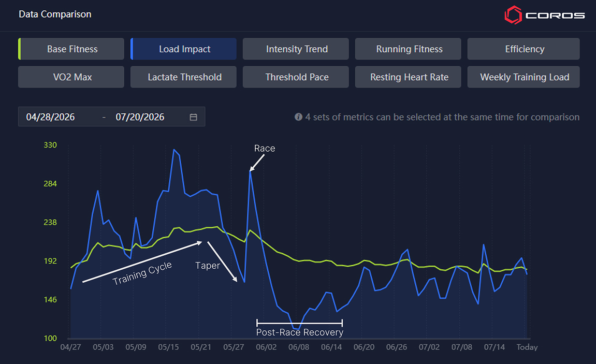596x364 pixels.
Task: Enable the Resting Heart Rate metric
Action: point(408,77)
